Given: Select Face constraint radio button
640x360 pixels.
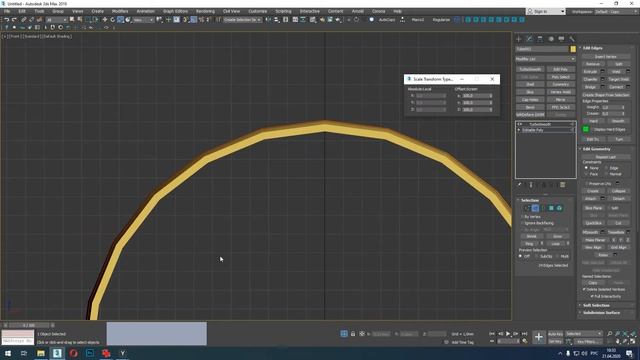Looking at the screenshot, I should (x=587, y=174).
